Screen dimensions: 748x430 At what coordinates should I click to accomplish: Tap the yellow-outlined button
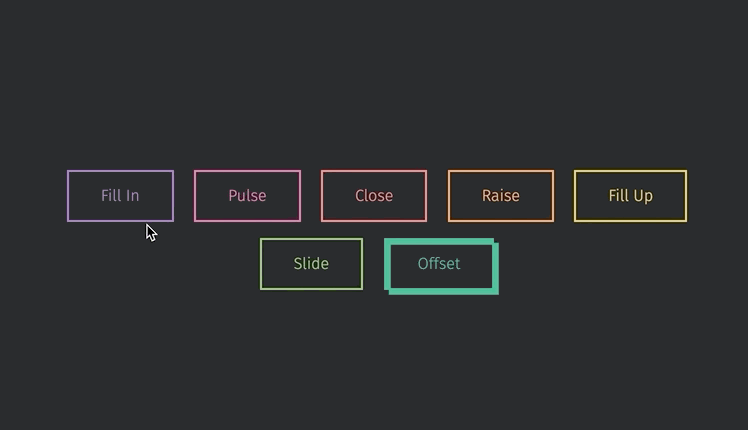click(631, 196)
